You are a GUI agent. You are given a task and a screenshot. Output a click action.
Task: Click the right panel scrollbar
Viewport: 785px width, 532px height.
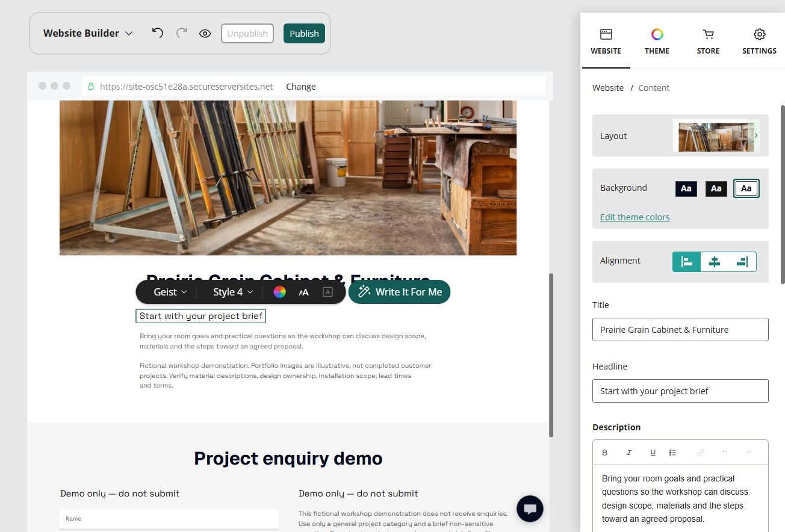(x=783, y=194)
